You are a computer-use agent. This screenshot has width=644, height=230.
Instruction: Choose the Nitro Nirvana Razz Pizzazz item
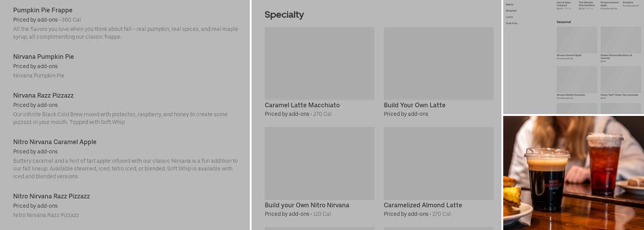[52, 196]
